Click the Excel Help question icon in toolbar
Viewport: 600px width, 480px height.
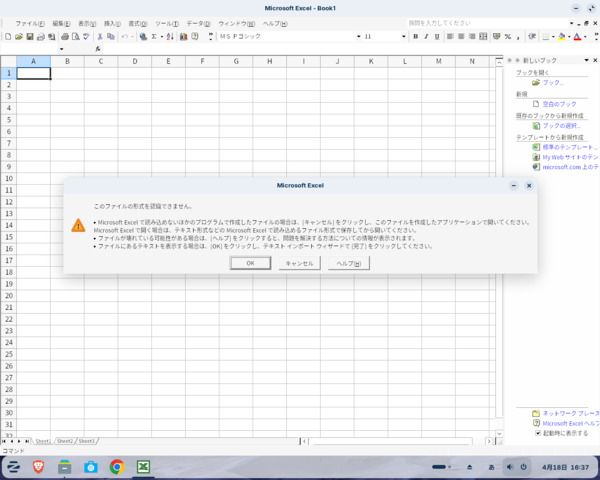point(195,36)
